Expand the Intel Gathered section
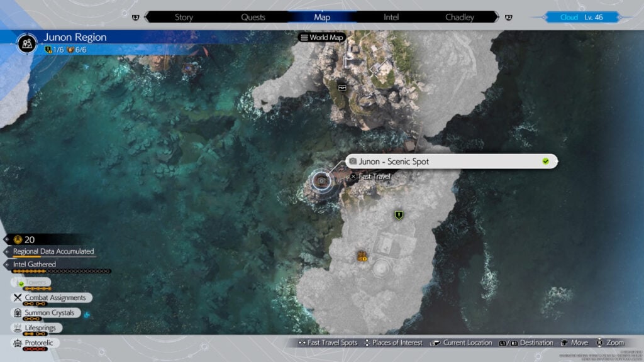644x362 pixels. (35, 265)
